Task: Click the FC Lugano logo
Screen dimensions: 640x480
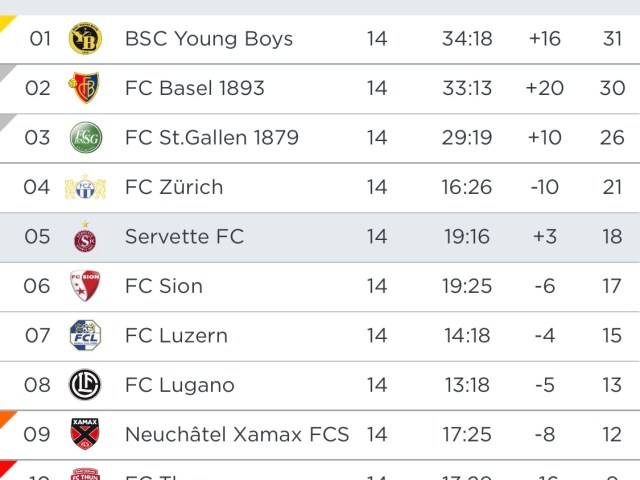Action: (85, 385)
